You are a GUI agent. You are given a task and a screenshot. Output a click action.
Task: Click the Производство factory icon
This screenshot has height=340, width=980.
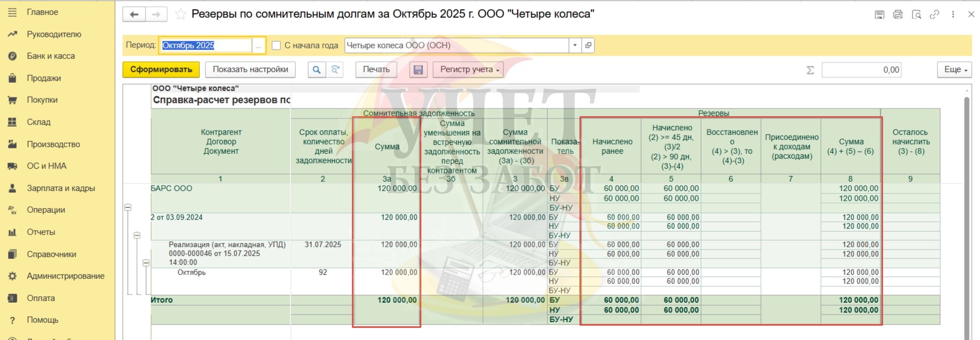click(x=12, y=144)
